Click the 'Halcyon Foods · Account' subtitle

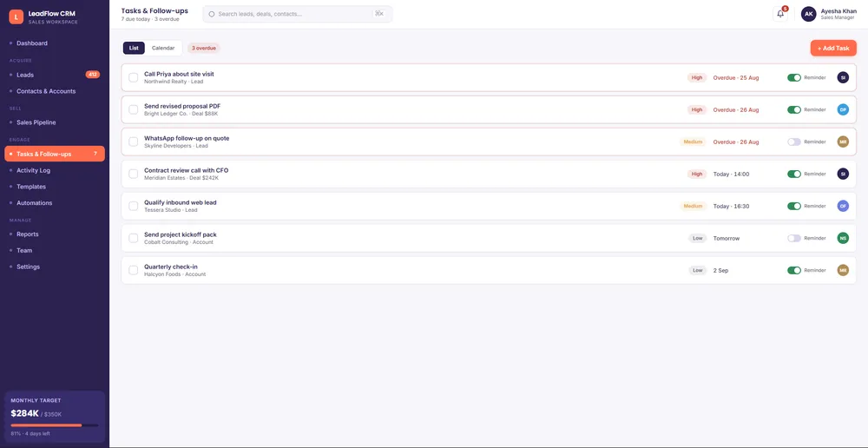[x=175, y=274]
